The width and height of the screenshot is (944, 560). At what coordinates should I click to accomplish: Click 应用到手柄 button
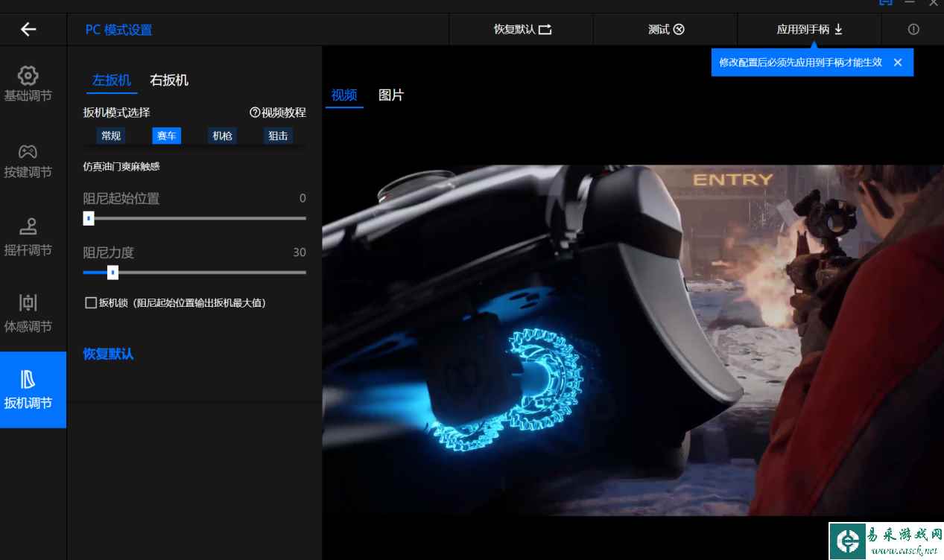point(809,29)
